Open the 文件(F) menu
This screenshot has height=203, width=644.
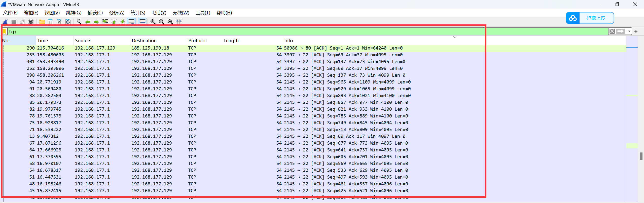click(10, 13)
